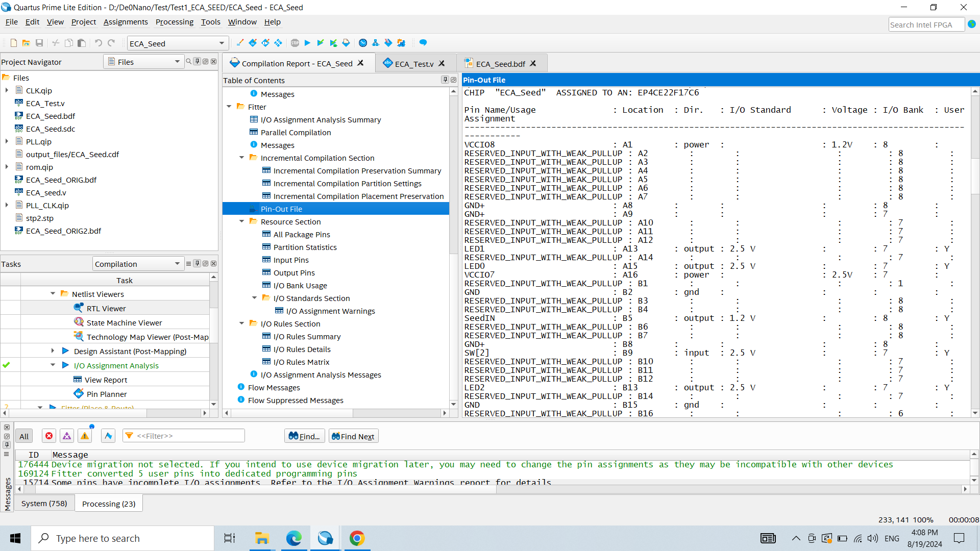Open the Timing Analyzer clock icon
The height and width of the screenshot is (551, 980).
[x=363, y=43]
